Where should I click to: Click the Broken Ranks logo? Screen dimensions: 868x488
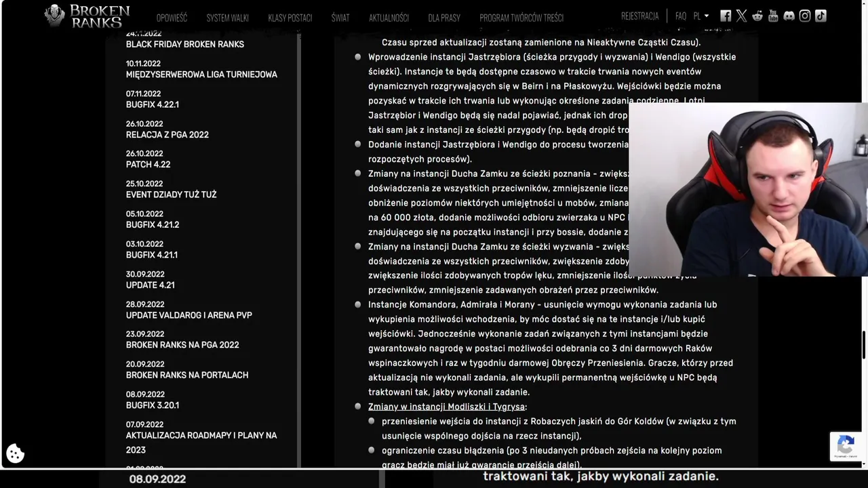(x=87, y=16)
